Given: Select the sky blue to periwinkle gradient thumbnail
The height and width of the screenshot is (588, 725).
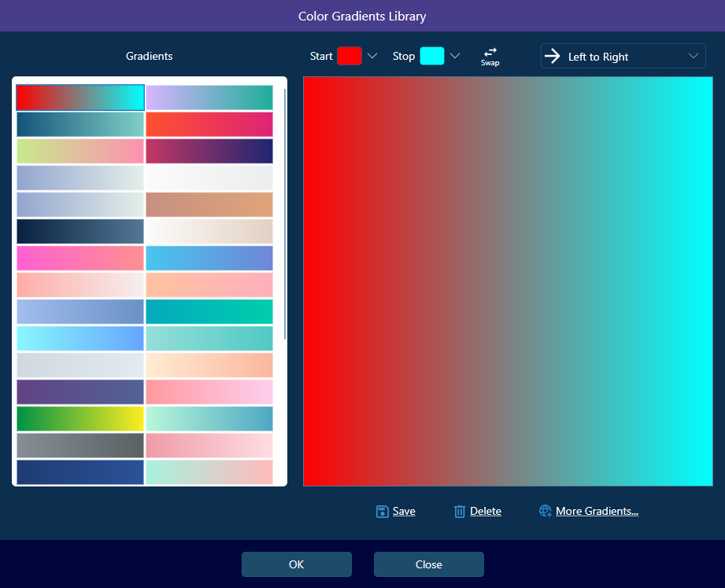Looking at the screenshot, I should pos(209,258).
